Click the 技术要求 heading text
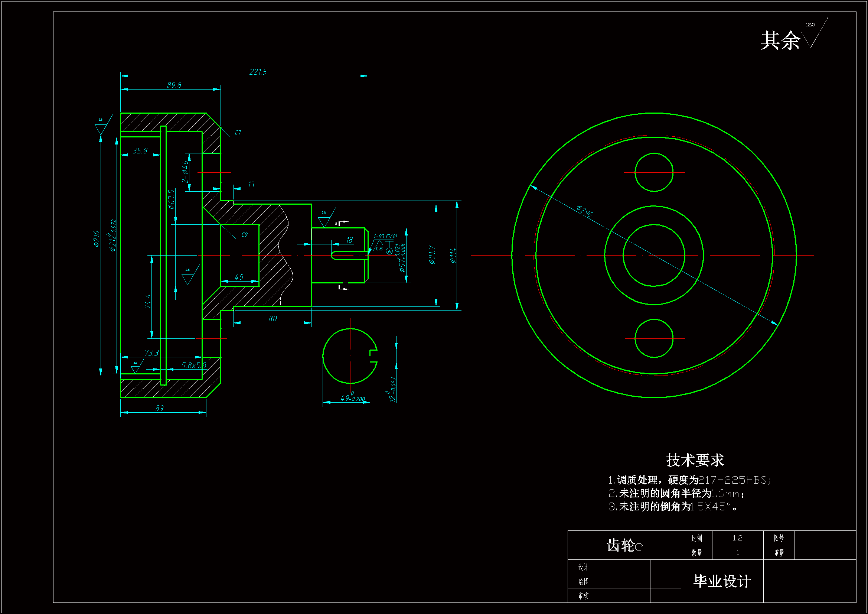The image size is (868, 614). [695, 460]
